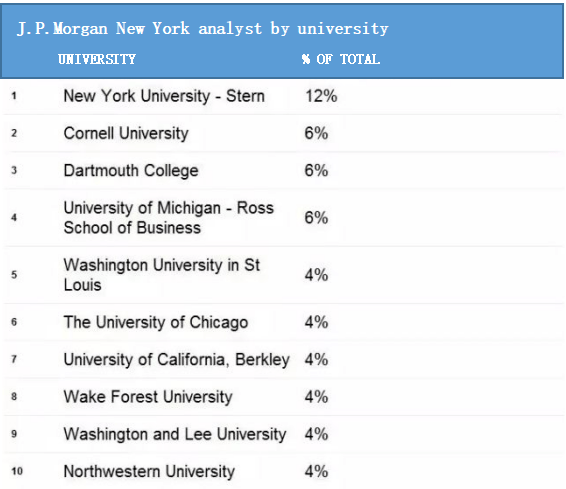Image resolution: width=566 pixels, height=489 pixels.
Task: Click rank number 1 in the list
Action: [x=14, y=96]
